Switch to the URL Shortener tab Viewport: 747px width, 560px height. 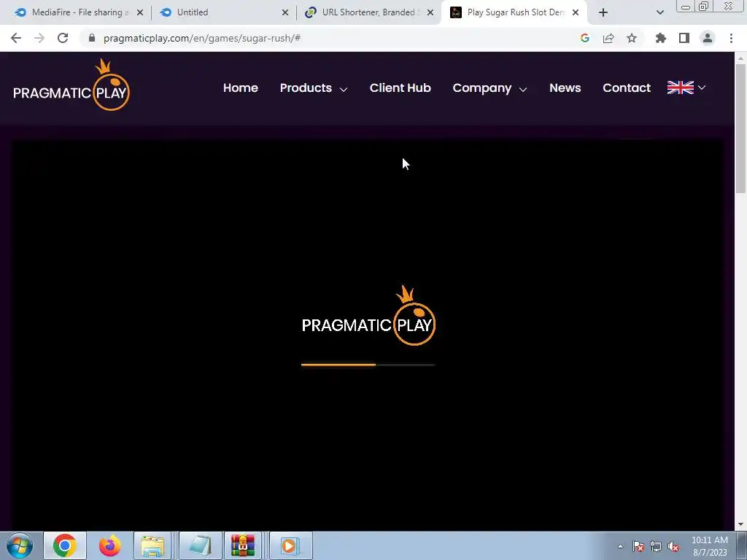368,12
